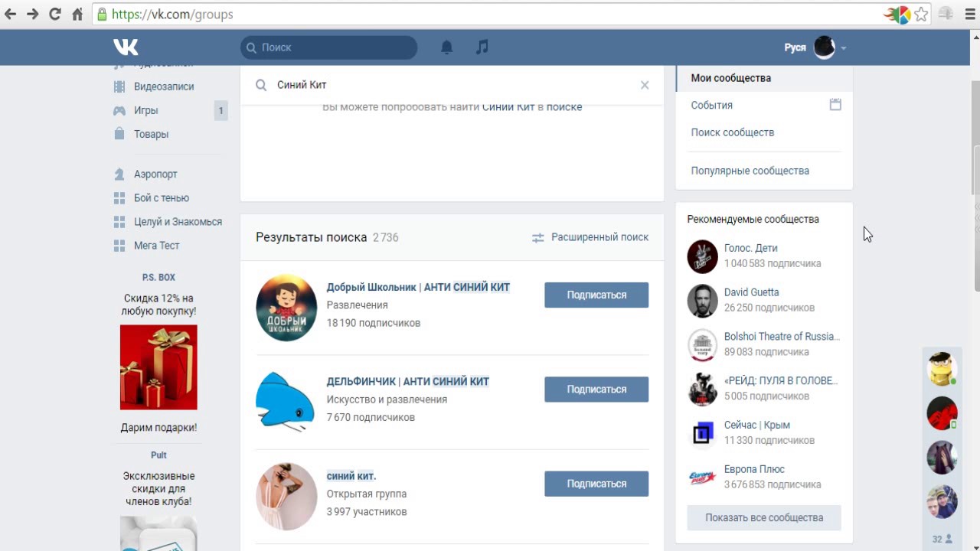The width and height of the screenshot is (980, 551).
Task: Open notifications bell icon
Action: tap(447, 47)
